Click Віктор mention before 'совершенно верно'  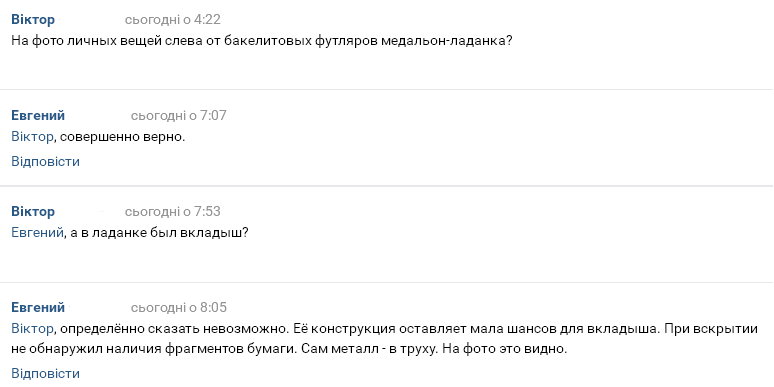(32, 137)
